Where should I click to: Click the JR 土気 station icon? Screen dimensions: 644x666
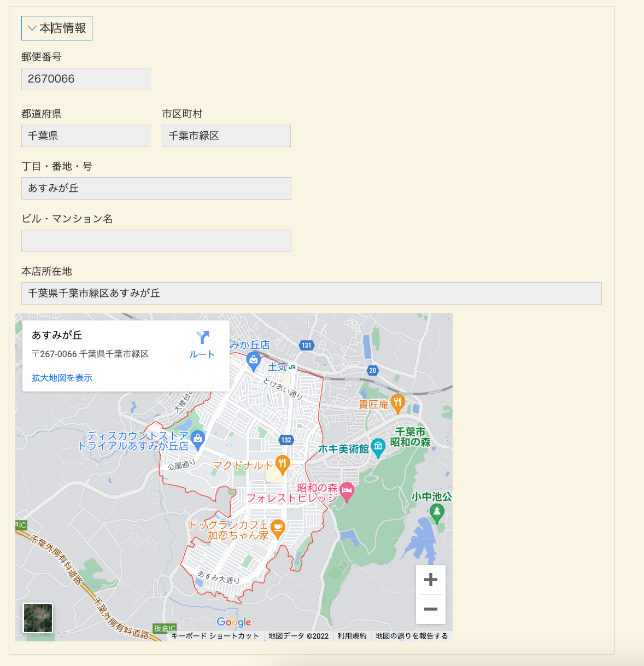coord(292,367)
